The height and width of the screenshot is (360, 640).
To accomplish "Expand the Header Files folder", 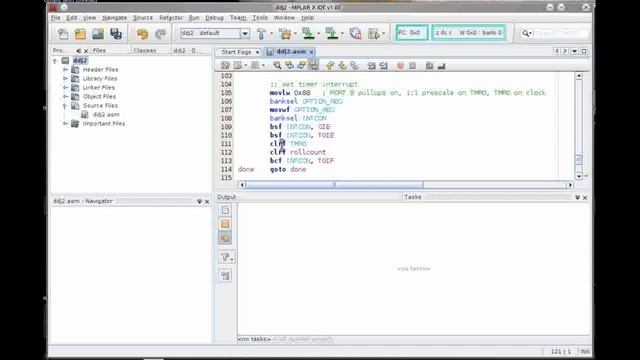I will [65, 70].
